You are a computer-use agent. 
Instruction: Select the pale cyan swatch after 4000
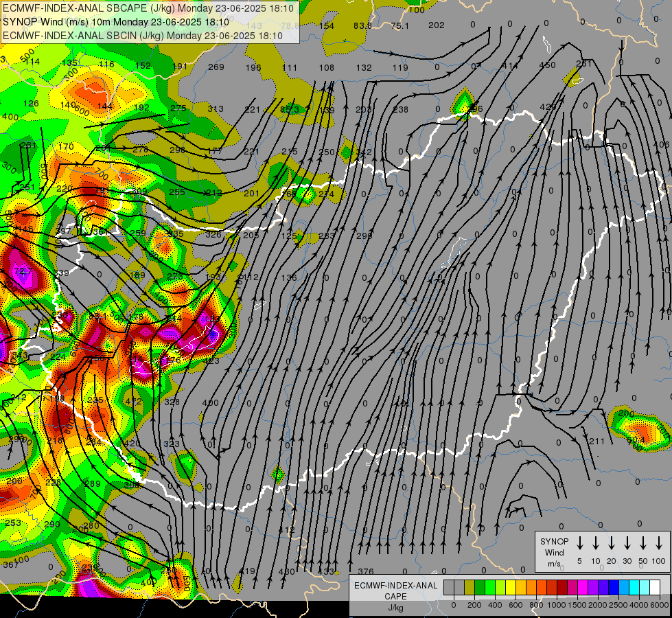tap(644, 588)
